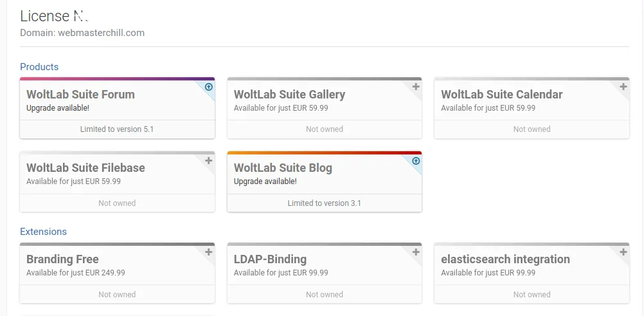The height and width of the screenshot is (316, 644).
Task: Select the WoltLab Suite Calendar title
Action: point(501,95)
